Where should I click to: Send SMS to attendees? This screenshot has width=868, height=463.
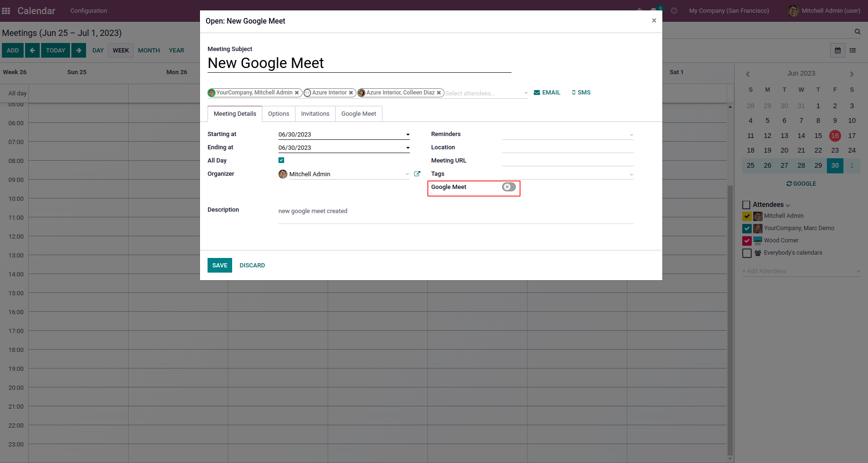pyautogui.click(x=581, y=93)
